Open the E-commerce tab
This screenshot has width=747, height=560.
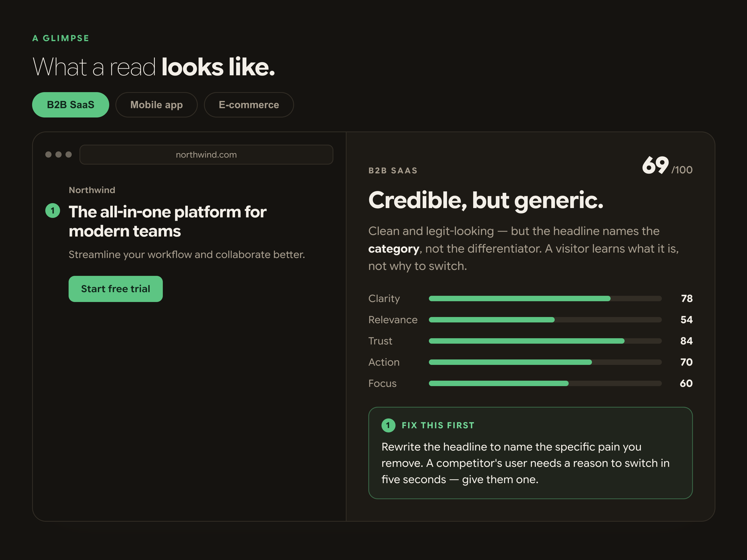coord(249,105)
